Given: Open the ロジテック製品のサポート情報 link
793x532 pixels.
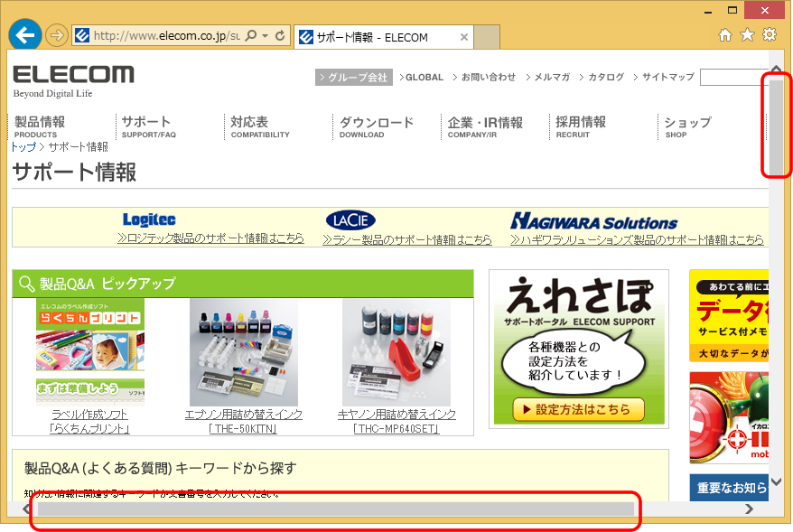Looking at the screenshot, I should click(210, 238).
